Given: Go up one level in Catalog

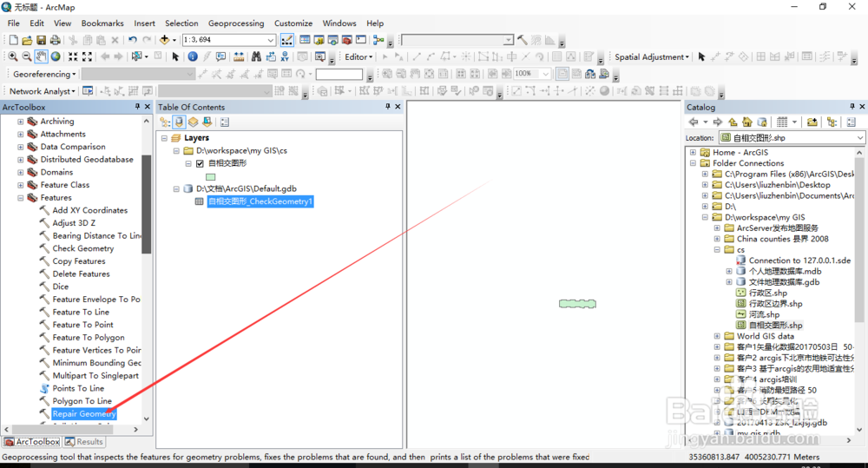Looking at the screenshot, I should [733, 122].
